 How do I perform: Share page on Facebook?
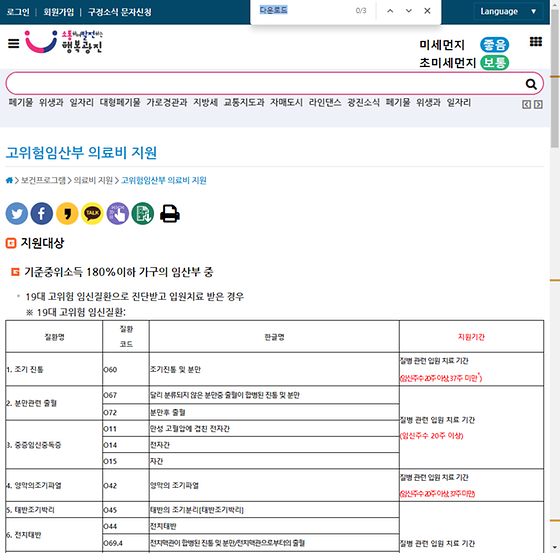[x=42, y=214]
